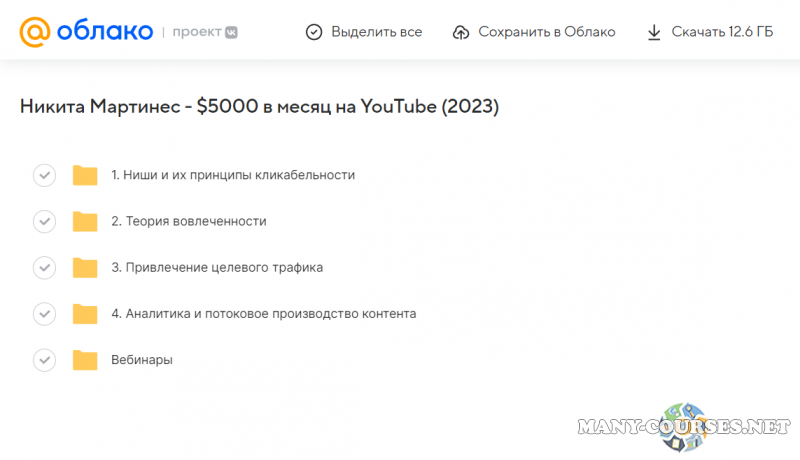
Task: Click the Облако @ logo icon
Action: pos(34,32)
